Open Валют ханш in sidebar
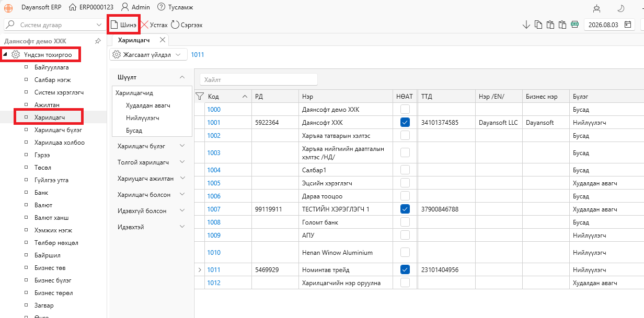 [51, 218]
